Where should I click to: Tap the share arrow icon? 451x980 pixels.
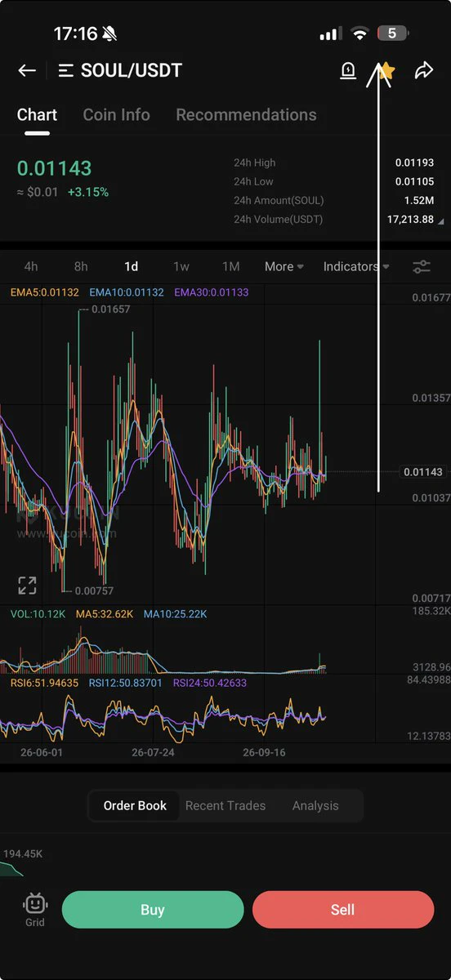coord(424,71)
